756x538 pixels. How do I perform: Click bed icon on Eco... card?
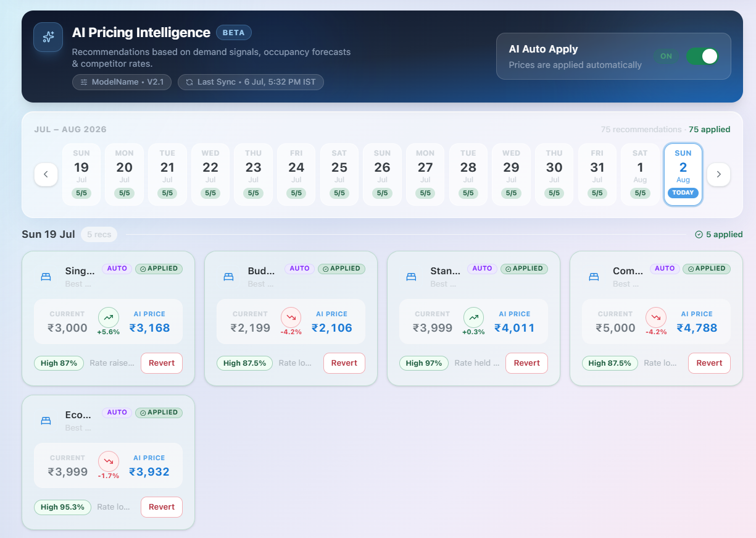tap(46, 421)
